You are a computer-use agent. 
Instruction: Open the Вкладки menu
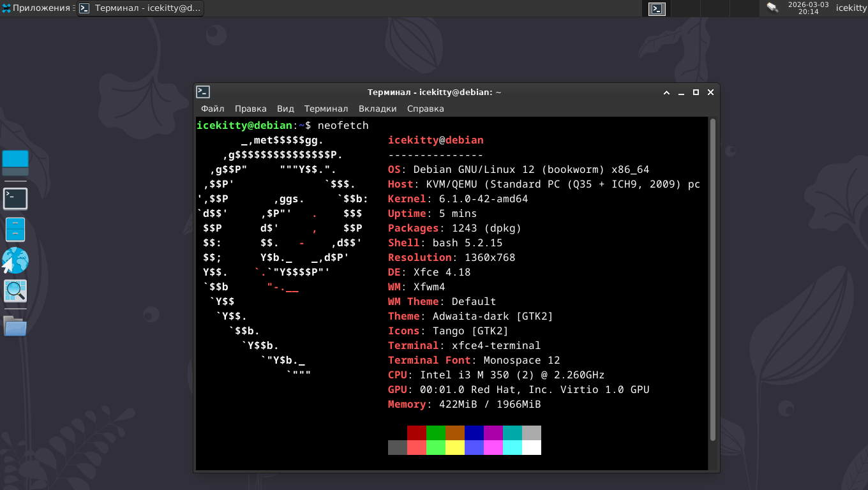pyautogui.click(x=377, y=108)
